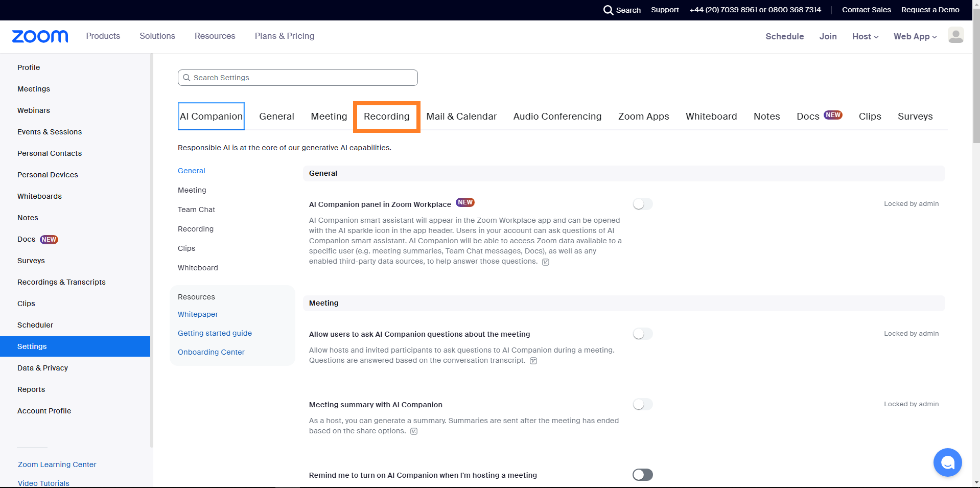Jump to the Clips section anchor
980x488 pixels.
coord(186,248)
